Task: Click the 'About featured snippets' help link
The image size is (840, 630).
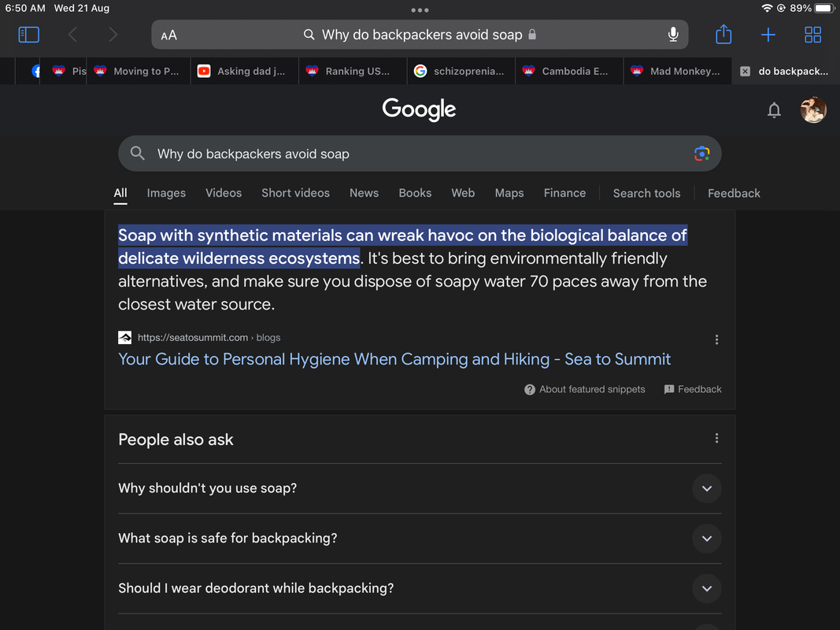Action: pyautogui.click(x=584, y=390)
